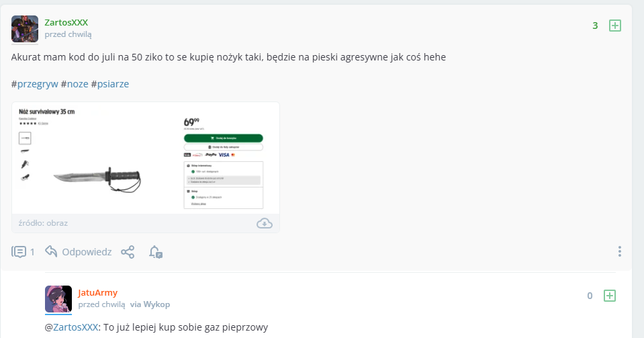Open the #noze tag
This screenshot has height=338, width=644.
coord(77,84)
